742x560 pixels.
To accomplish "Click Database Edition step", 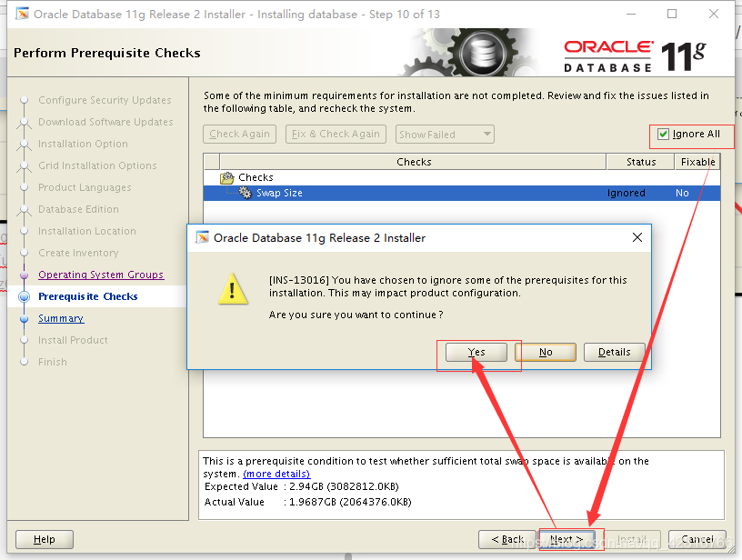I will (78, 209).
